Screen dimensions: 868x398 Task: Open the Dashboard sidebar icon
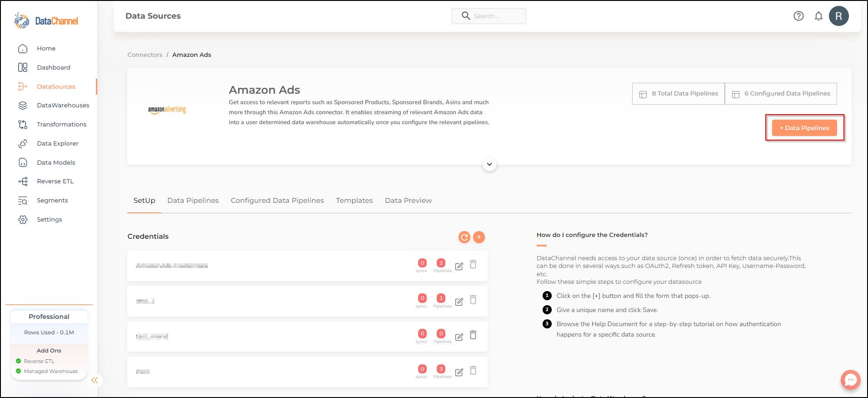click(23, 67)
